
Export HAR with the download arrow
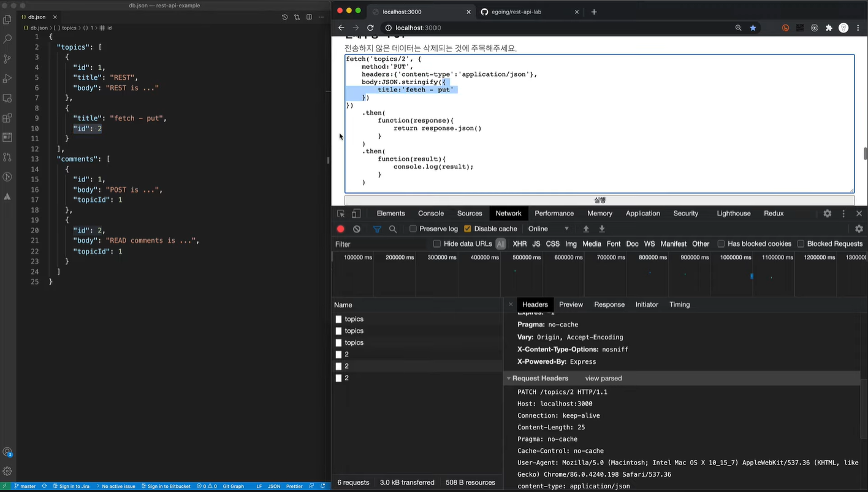point(602,229)
